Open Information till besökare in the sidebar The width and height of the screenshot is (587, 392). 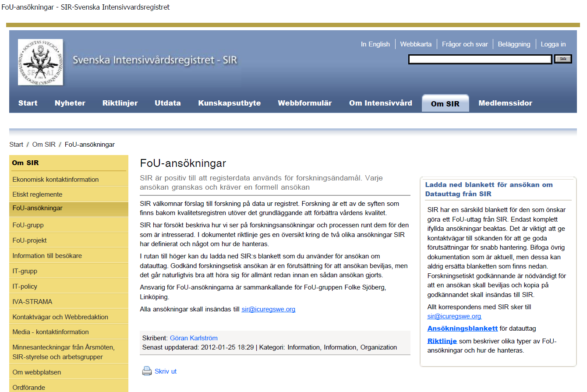coord(47,256)
